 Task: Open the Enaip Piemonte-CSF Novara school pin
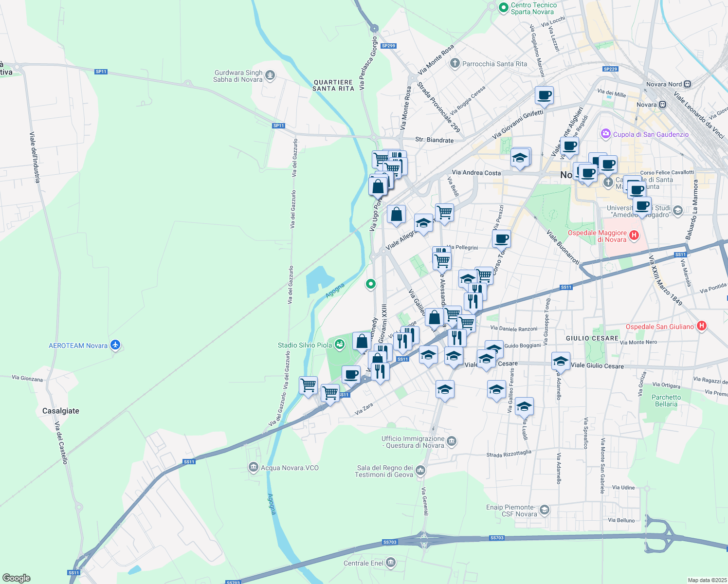(545, 510)
